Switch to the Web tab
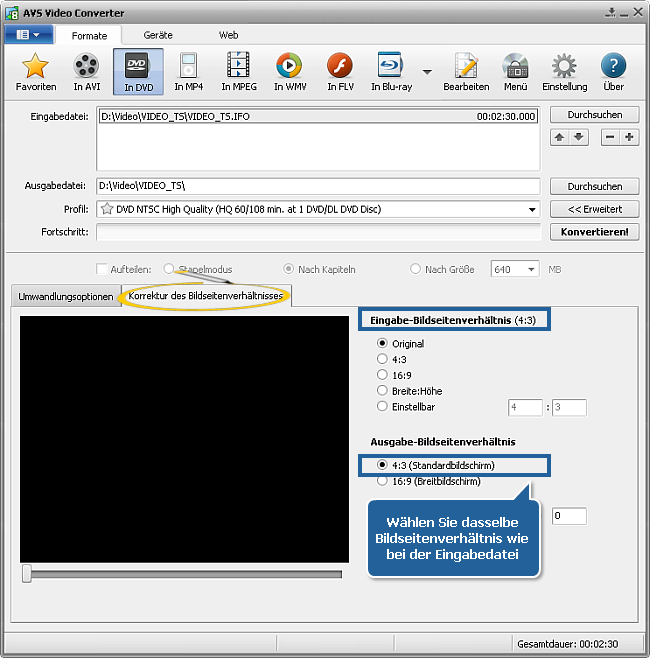Screen dimensions: 650x658 point(228,35)
